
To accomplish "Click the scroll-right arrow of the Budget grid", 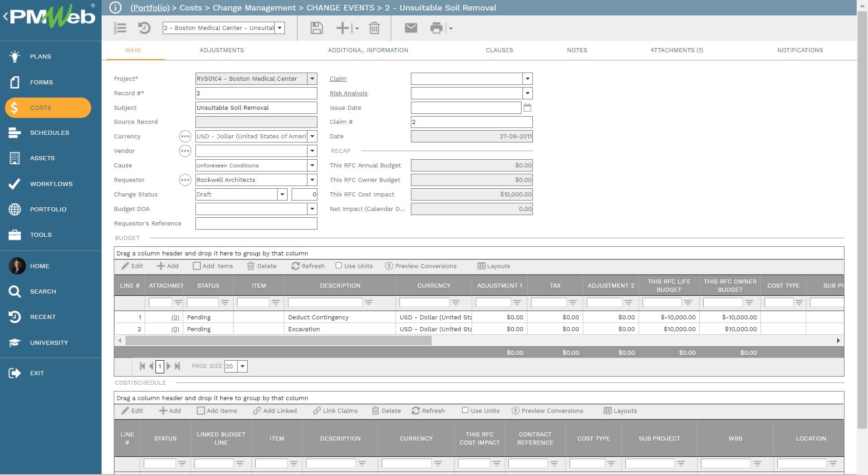I will point(838,340).
